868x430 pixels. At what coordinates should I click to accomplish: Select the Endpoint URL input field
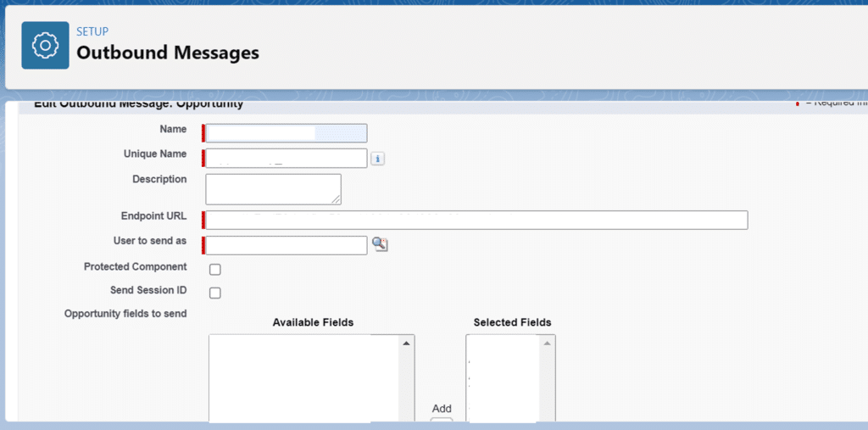[476, 221]
